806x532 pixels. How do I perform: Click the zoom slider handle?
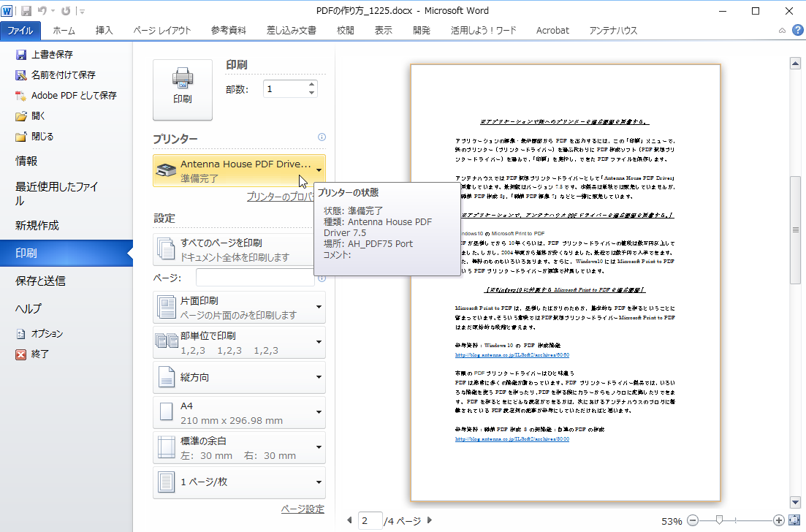(720, 520)
